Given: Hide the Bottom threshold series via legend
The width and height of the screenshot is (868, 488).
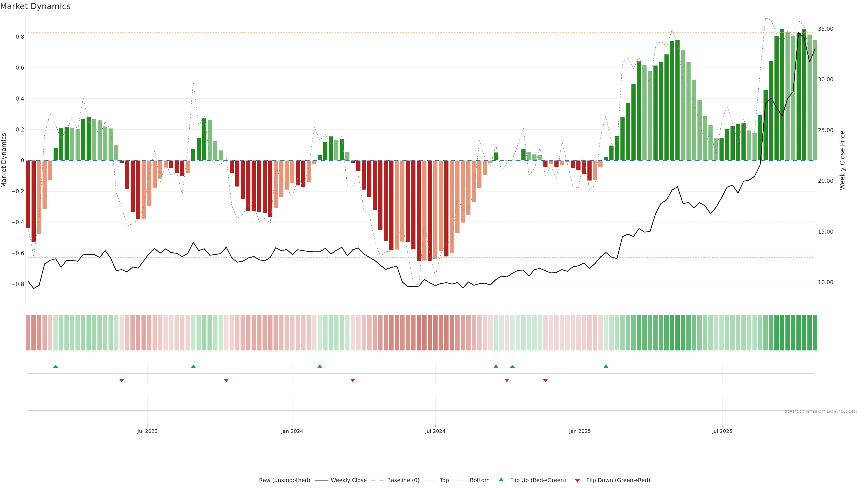Looking at the screenshot, I should pyautogui.click(x=479, y=480).
